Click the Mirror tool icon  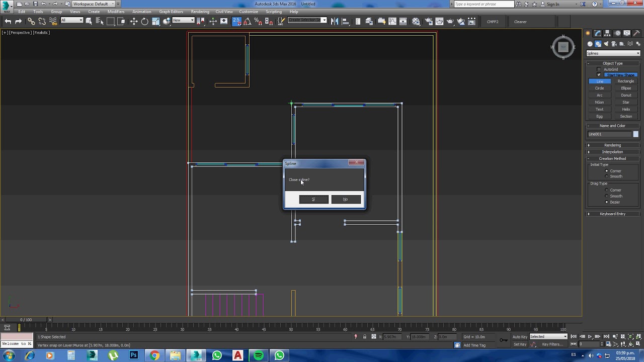tap(335, 21)
